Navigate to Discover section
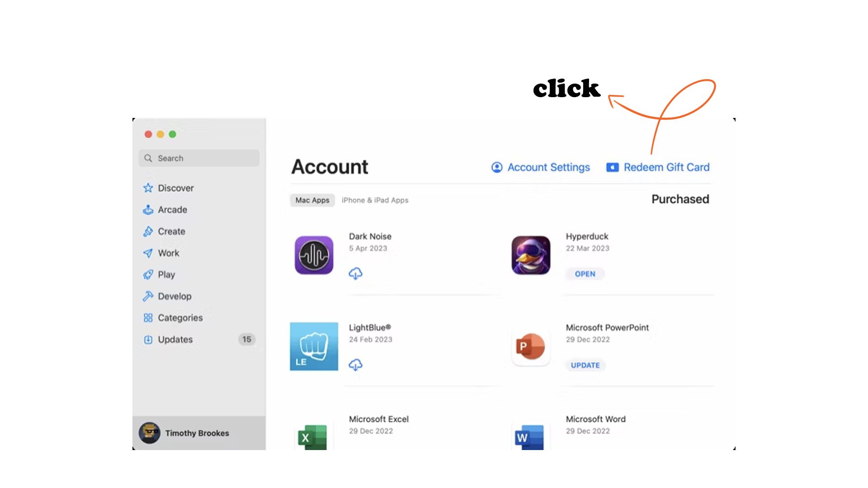This screenshot has width=868, height=488. (x=175, y=188)
